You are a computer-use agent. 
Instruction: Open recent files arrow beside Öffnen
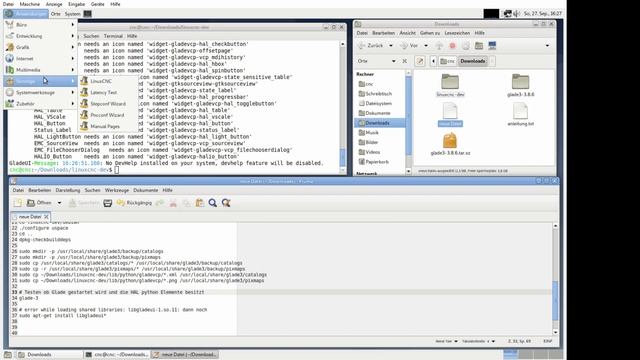59,203
